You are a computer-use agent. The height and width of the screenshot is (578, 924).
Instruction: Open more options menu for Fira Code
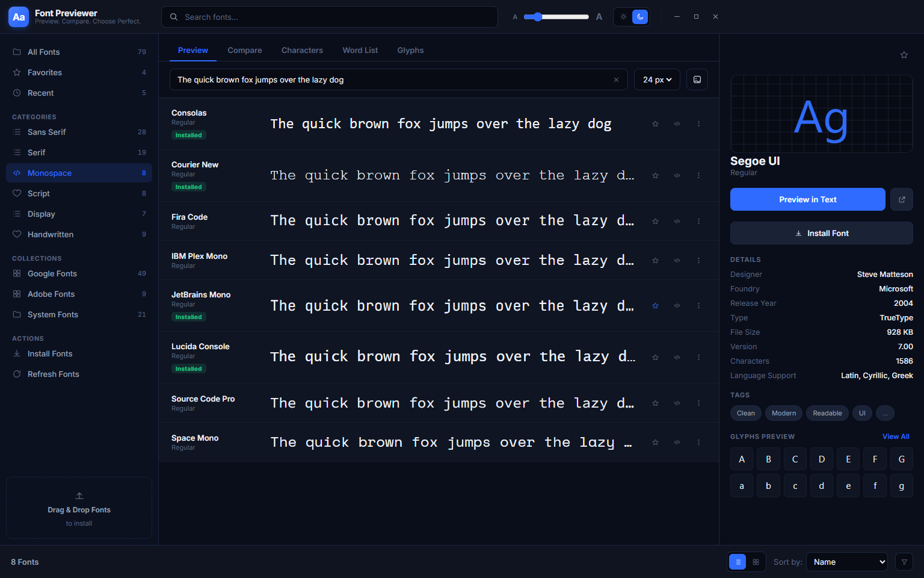click(698, 221)
